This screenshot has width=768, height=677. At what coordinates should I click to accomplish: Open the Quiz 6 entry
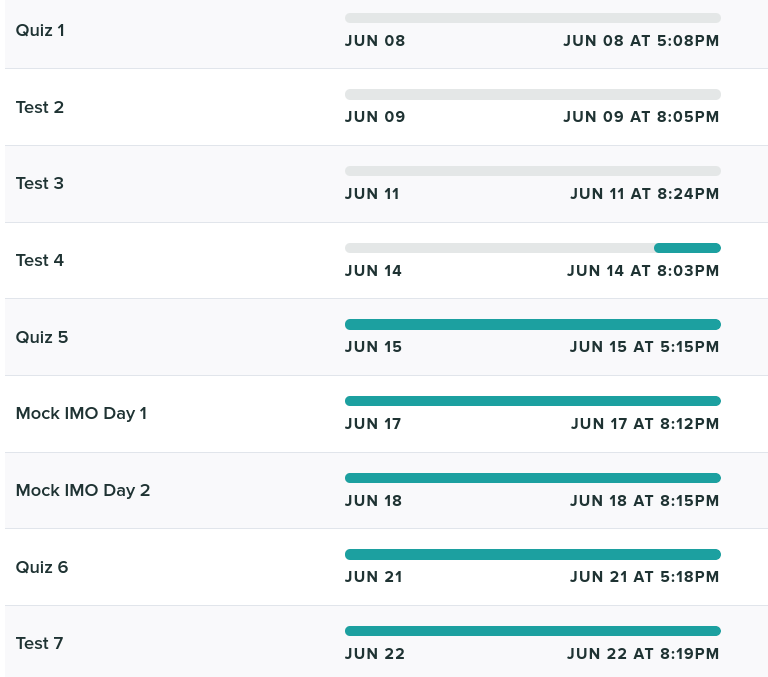click(42, 567)
